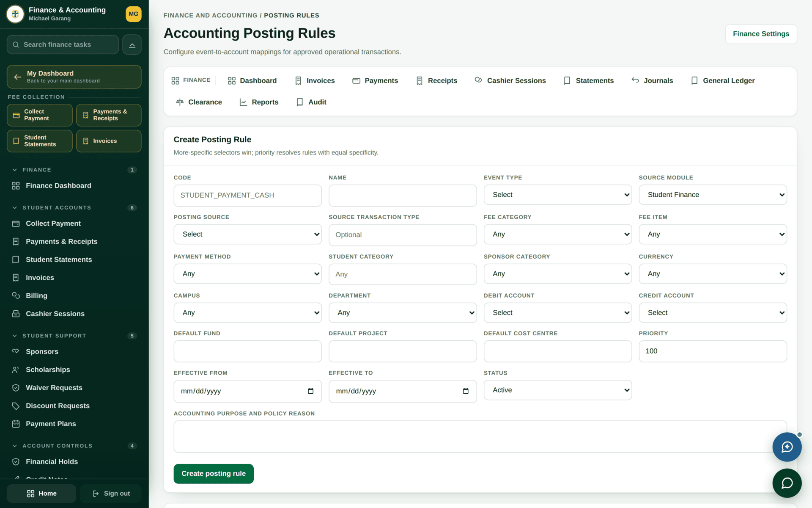Viewport: 812px width, 508px height.
Task: Click the Finance & Accounting logo icon
Action: pos(15,14)
